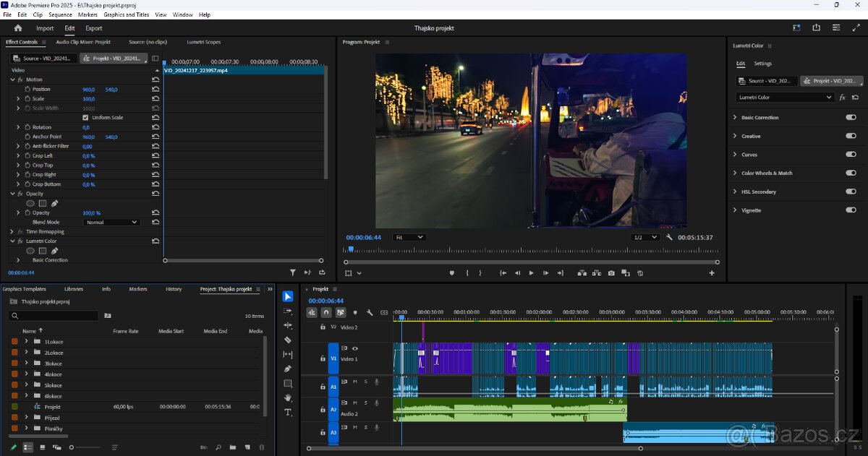The width and height of the screenshot is (868, 456).
Task: Click the Scale value 100,0
Action: [89, 99]
